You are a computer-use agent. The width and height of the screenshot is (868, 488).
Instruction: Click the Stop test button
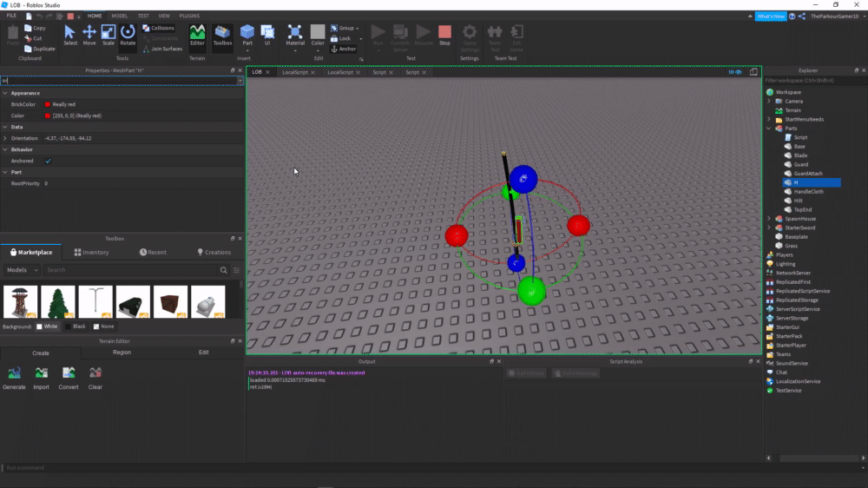pyautogui.click(x=444, y=35)
